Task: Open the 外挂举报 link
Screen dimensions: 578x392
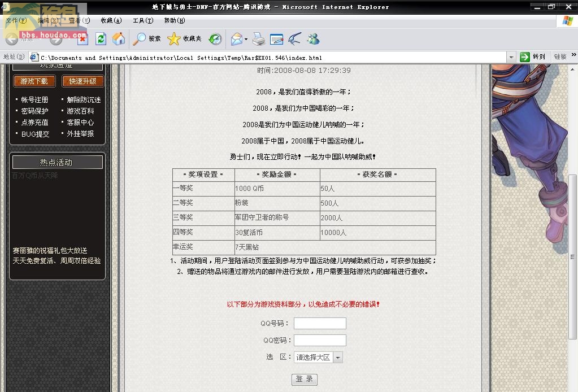Action: point(80,134)
